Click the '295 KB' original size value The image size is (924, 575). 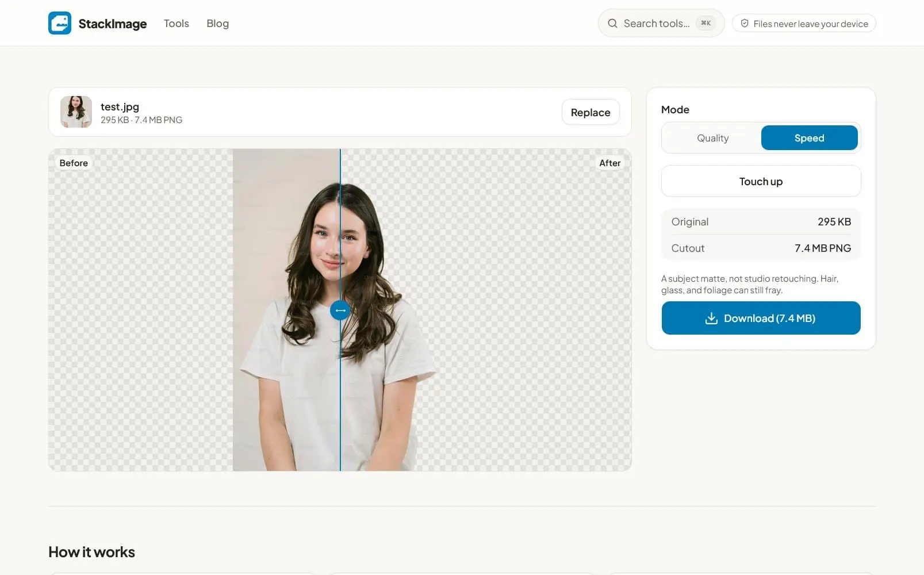(x=834, y=222)
